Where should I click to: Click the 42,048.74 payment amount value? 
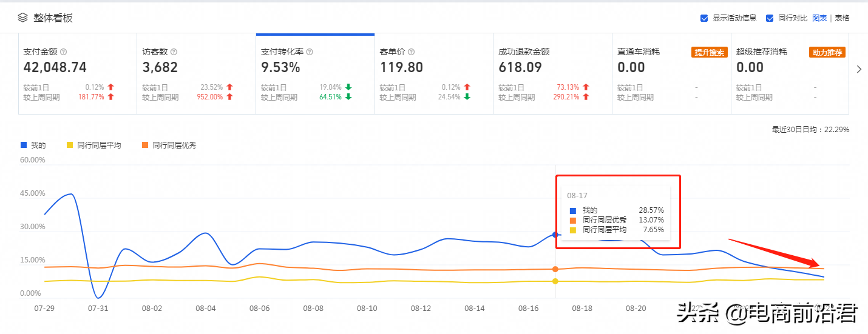pyautogui.click(x=55, y=67)
